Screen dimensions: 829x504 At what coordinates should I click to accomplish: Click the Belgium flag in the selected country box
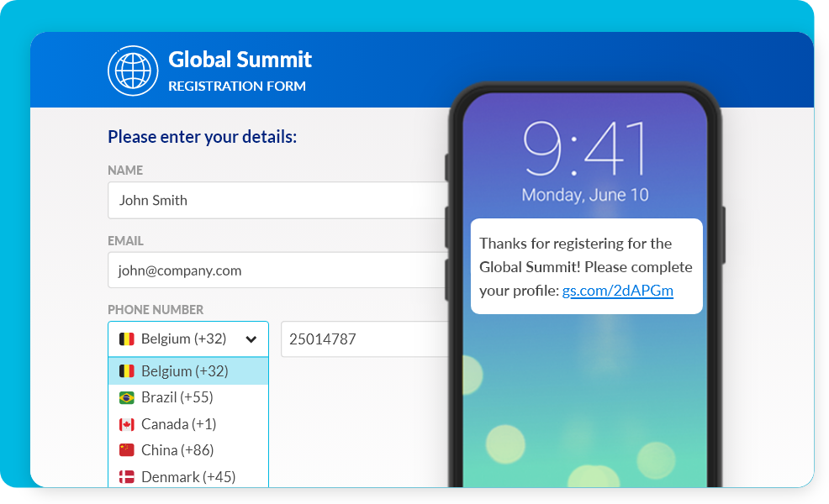coord(127,339)
